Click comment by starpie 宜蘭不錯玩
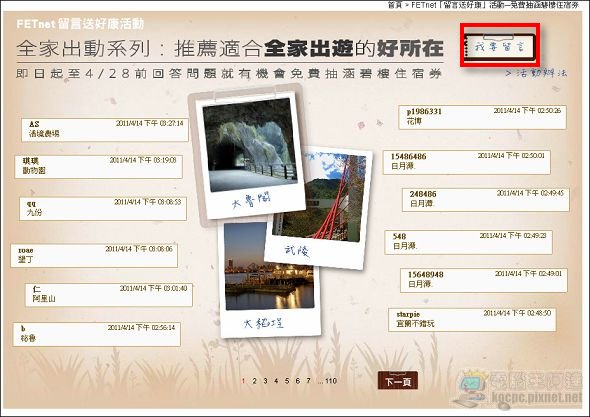This screenshot has width=590, height=417. tap(472, 320)
